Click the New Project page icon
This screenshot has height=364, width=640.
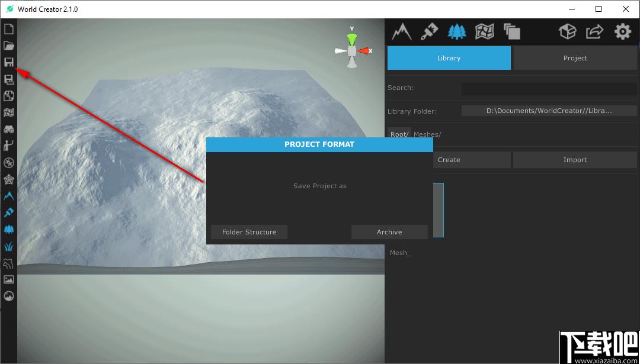pyautogui.click(x=8, y=29)
